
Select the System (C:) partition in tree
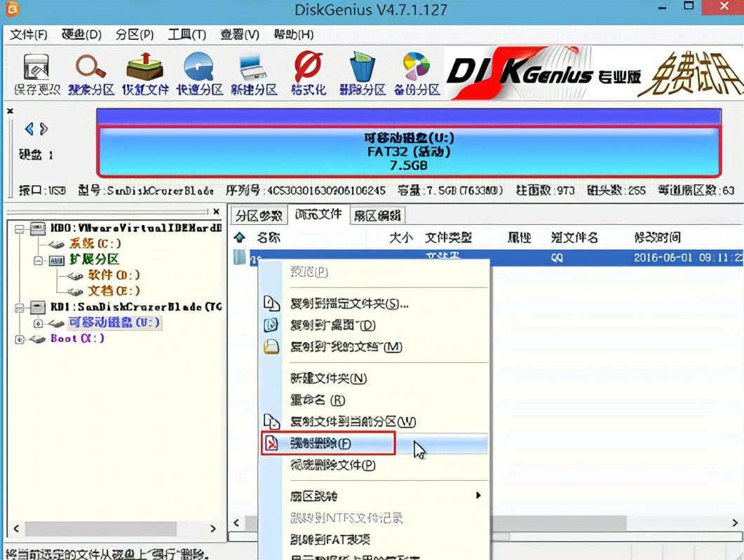click(x=95, y=244)
